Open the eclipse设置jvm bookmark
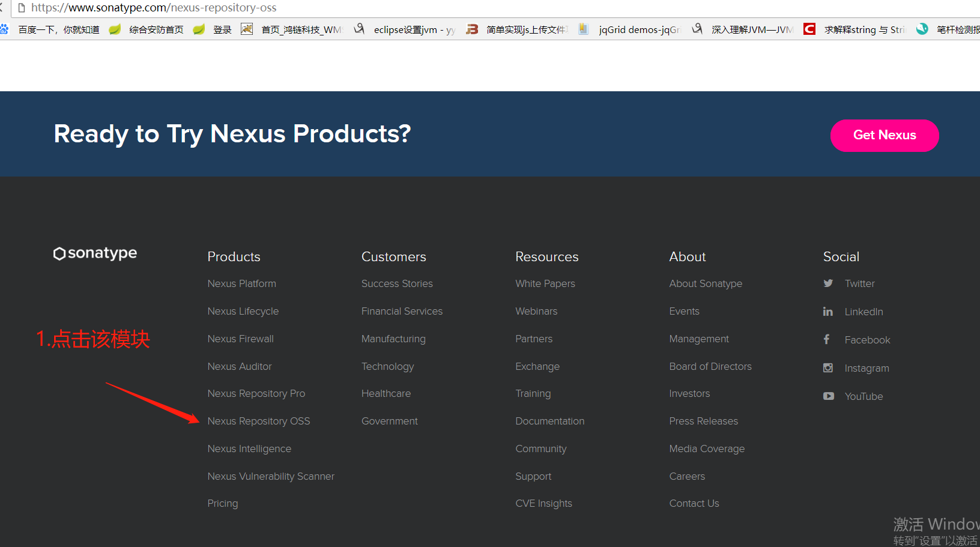 [405, 29]
